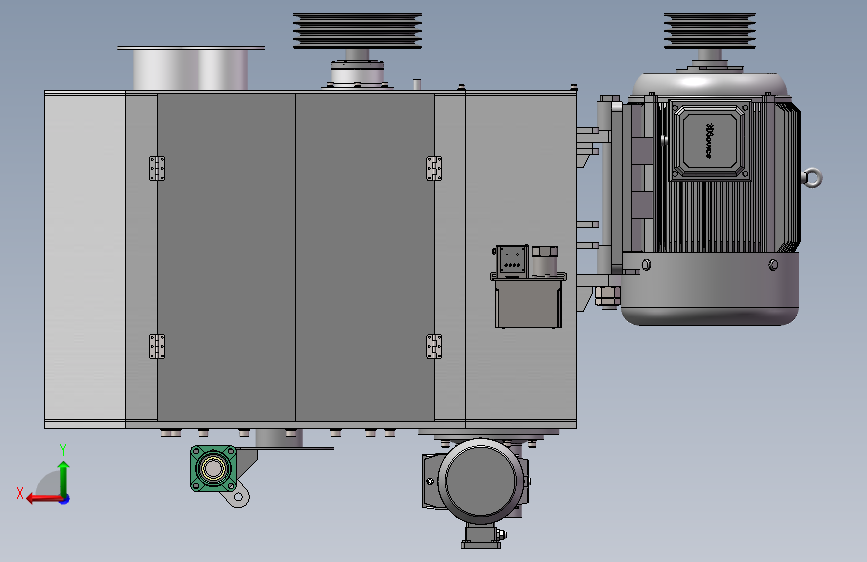Click the lifting eye bolt on motor

click(812, 178)
